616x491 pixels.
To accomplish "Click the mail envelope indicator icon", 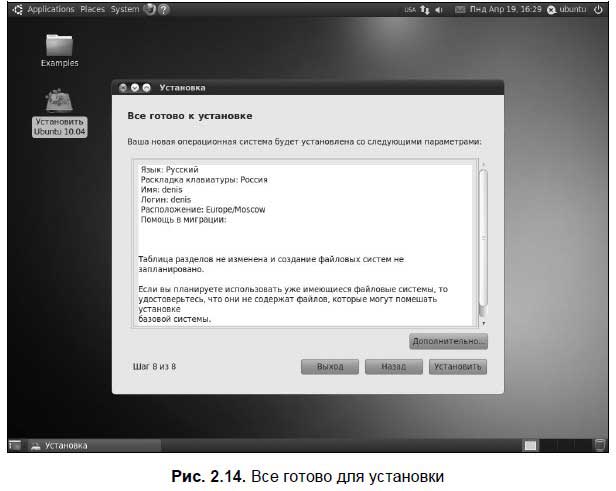I will pos(459,9).
